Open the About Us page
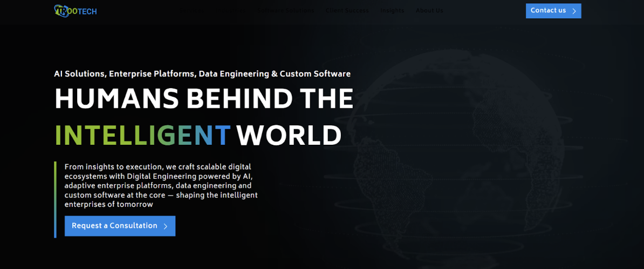The height and width of the screenshot is (269, 644). point(429,11)
